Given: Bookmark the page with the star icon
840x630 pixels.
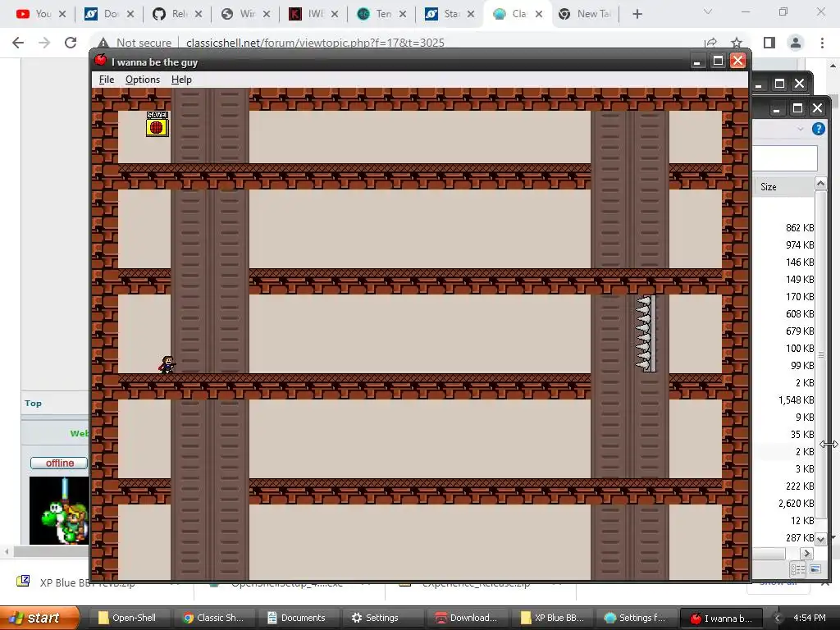Looking at the screenshot, I should (x=737, y=43).
